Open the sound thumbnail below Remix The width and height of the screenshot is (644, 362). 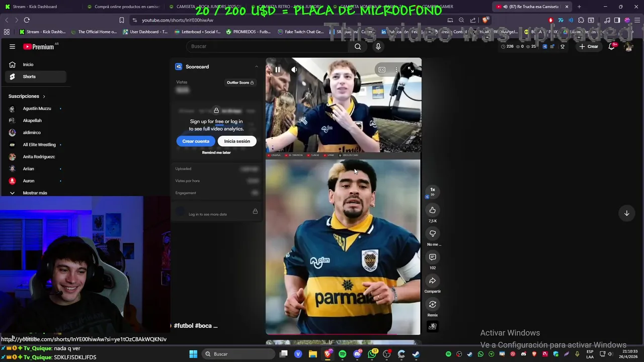pos(432,326)
